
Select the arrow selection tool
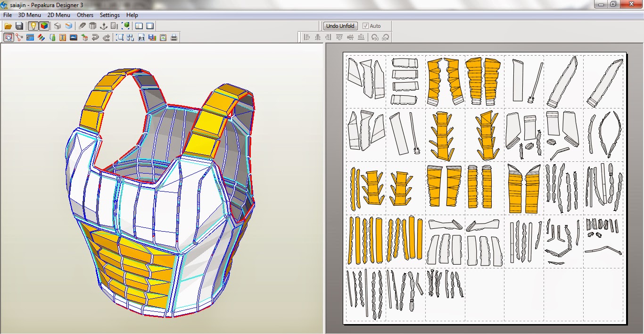coord(8,37)
